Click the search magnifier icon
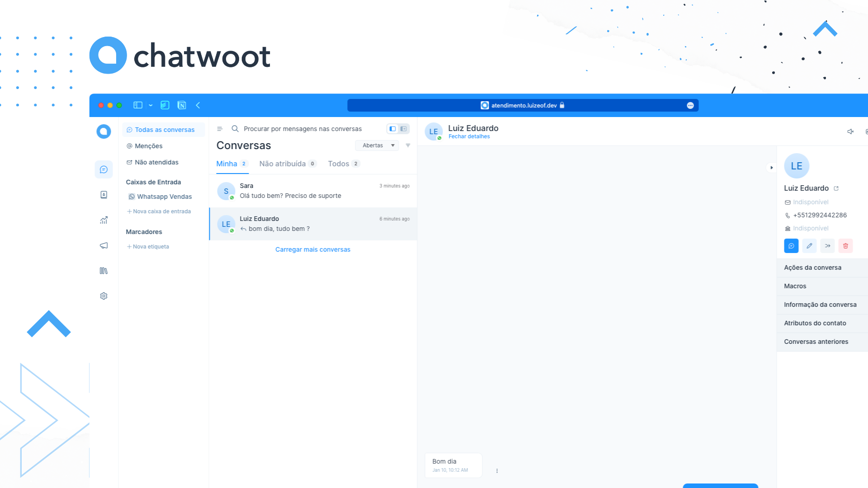The width and height of the screenshot is (868, 488). 235,129
